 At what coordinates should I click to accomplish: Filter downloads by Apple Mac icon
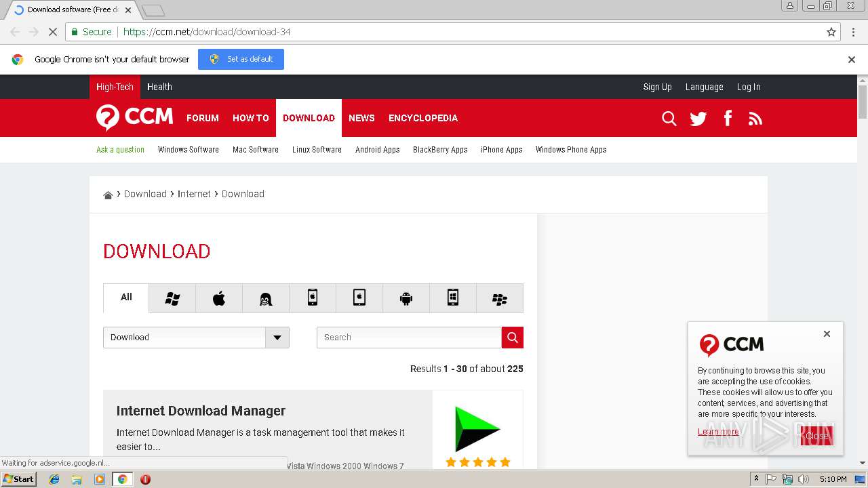coord(219,298)
